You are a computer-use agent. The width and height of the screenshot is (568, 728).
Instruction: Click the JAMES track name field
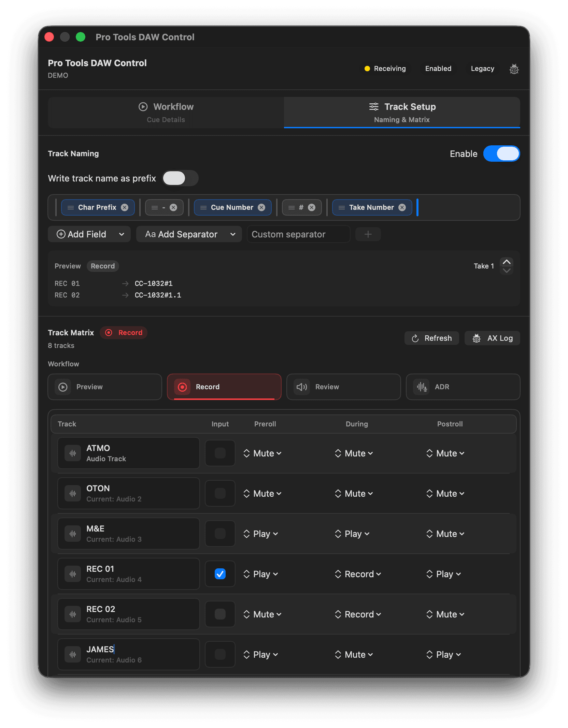129,654
